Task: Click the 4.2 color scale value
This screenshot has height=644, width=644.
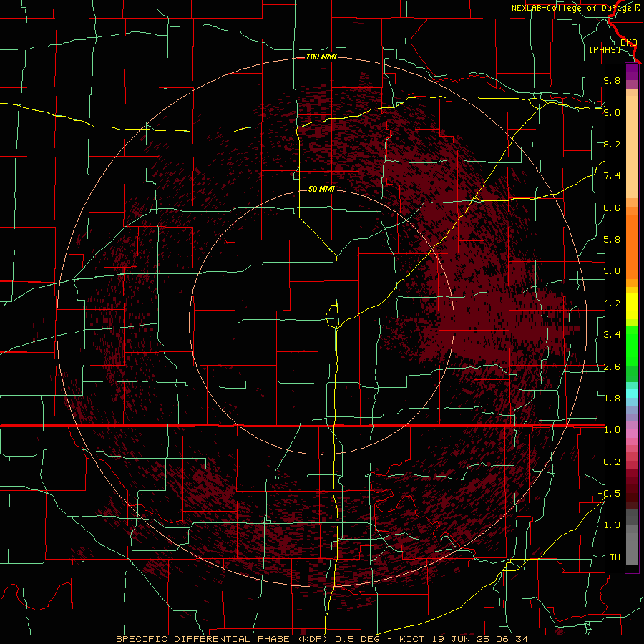Action: (x=612, y=303)
